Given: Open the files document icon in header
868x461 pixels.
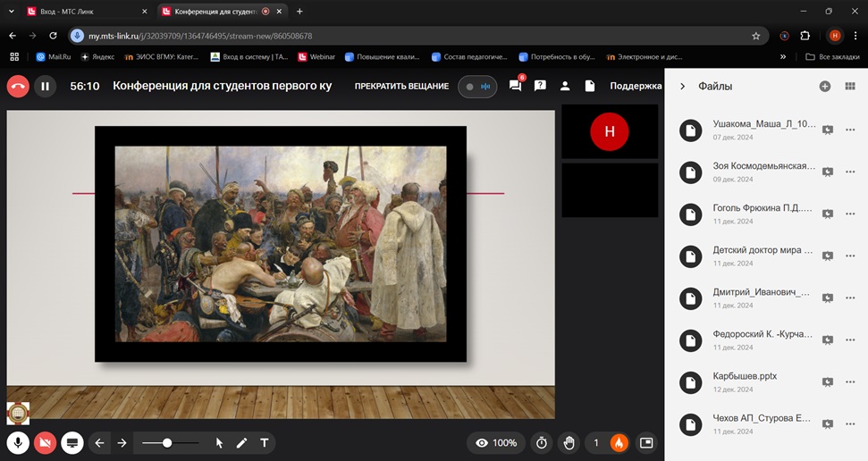Looking at the screenshot, I should click(590, 86).
